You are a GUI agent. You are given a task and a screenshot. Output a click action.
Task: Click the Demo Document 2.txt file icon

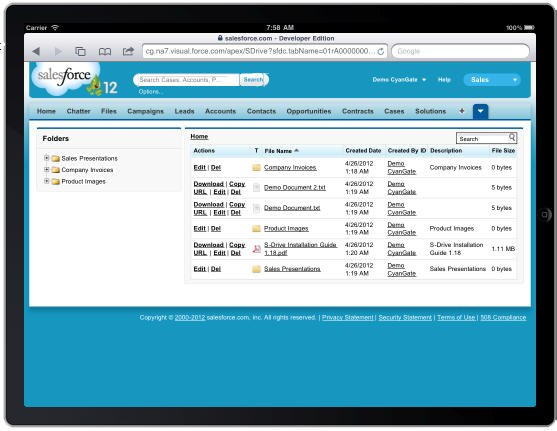coord(256,187)
